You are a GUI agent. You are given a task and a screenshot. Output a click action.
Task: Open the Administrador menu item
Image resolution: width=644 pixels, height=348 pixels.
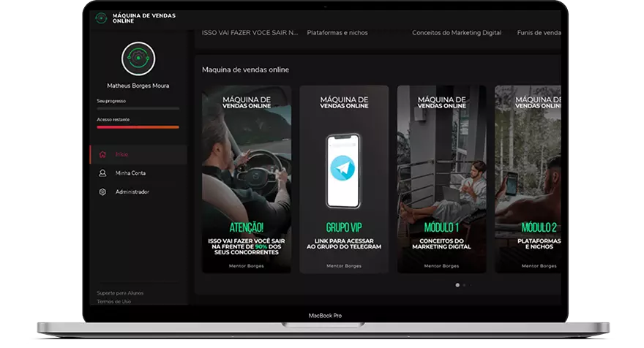[x=132, y=192]
